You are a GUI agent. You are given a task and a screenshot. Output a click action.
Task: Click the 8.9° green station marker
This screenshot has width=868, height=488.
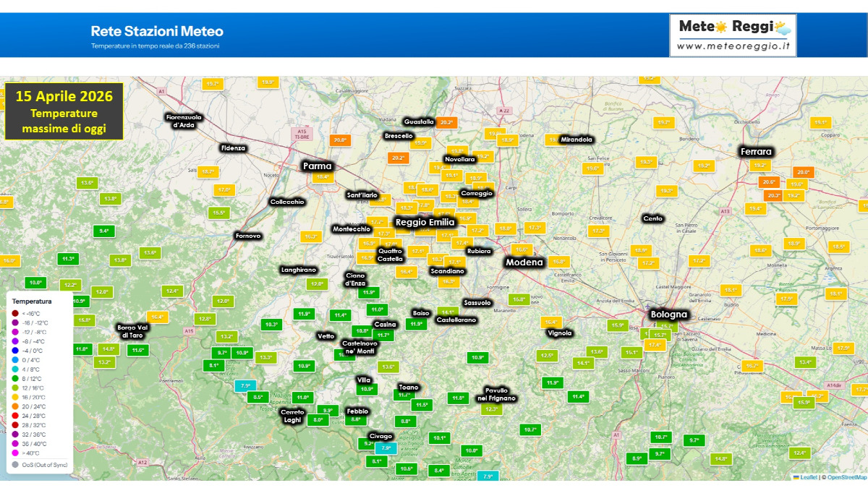tap(637, 458)
